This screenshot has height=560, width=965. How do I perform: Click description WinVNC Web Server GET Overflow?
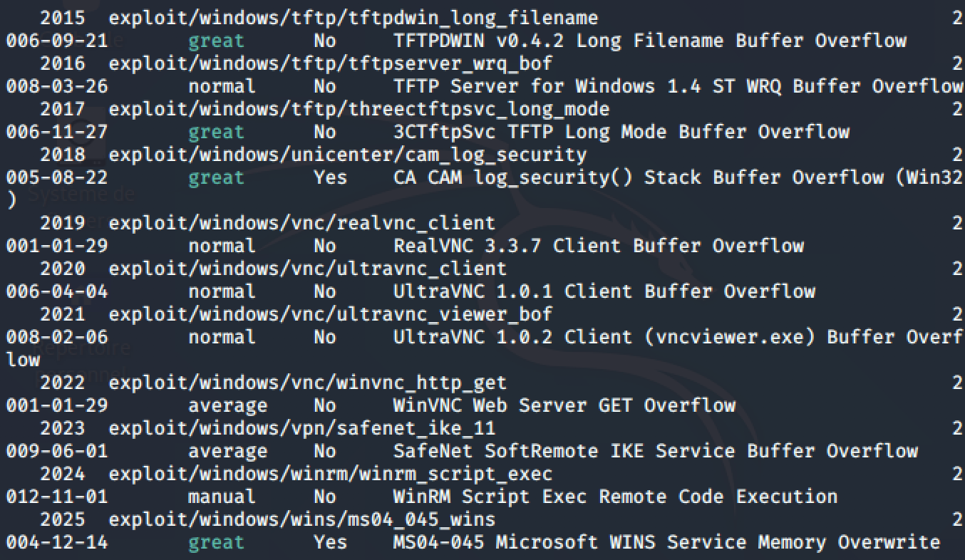(x=564, y=405)
